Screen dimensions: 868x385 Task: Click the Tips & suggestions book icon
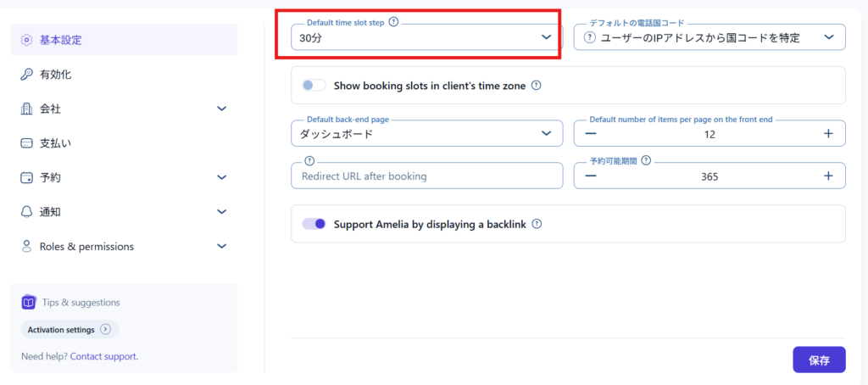(29, 302)
